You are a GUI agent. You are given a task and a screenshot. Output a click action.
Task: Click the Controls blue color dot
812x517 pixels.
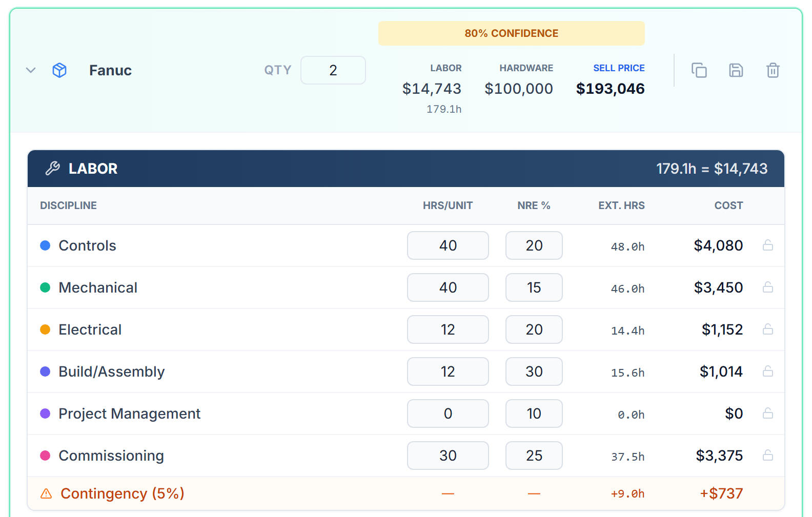45,245
